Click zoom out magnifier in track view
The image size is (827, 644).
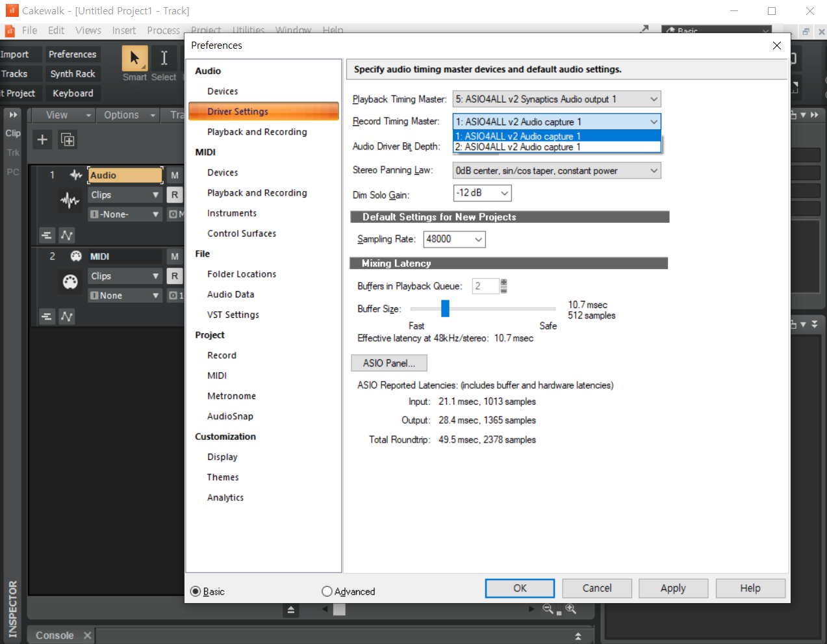tap(550, 610)
